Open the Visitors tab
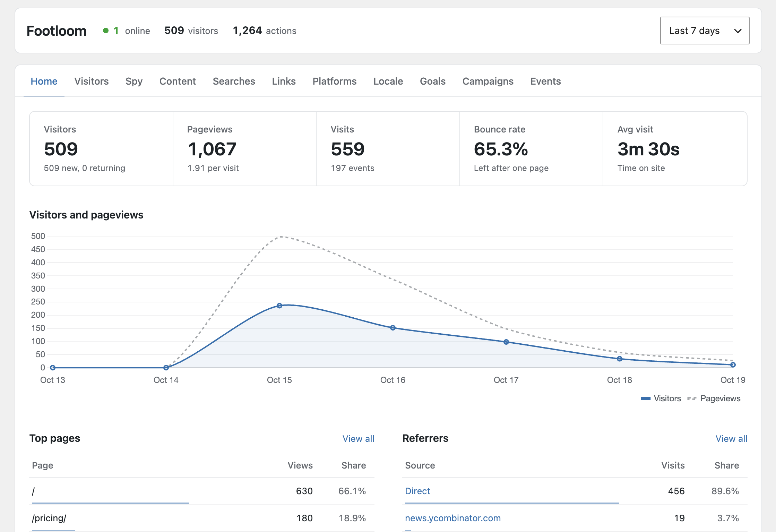The width and height of the screenshot is (776, 532). click(92, 81)
